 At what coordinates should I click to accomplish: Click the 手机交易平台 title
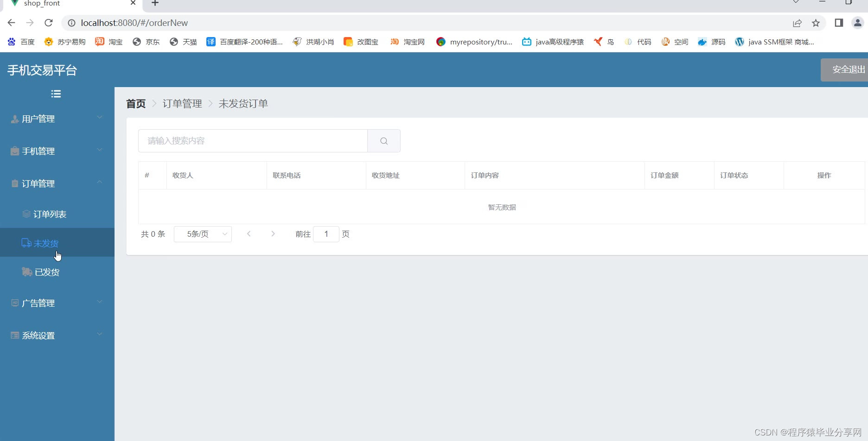[42, 70]
